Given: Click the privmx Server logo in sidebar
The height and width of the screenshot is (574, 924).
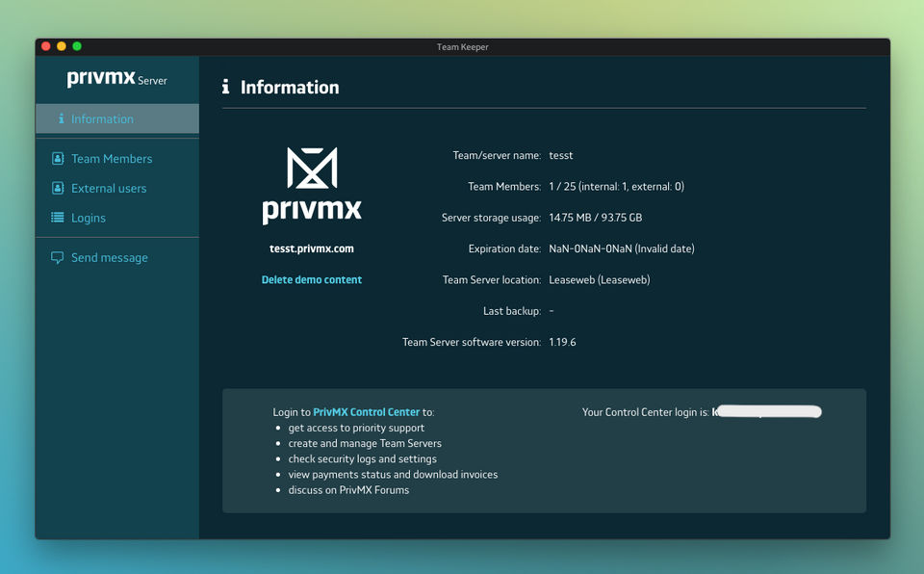Looking at the screenshot, I should 116,78.
